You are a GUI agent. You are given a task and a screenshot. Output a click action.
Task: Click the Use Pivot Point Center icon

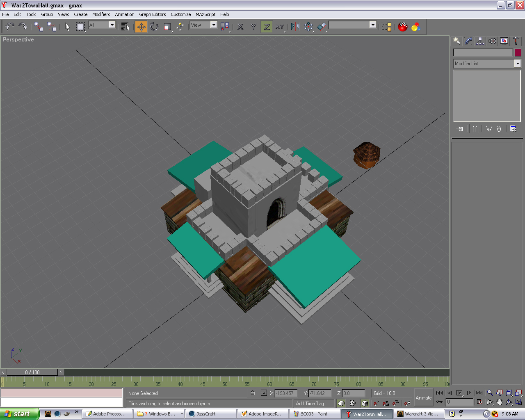225,27
